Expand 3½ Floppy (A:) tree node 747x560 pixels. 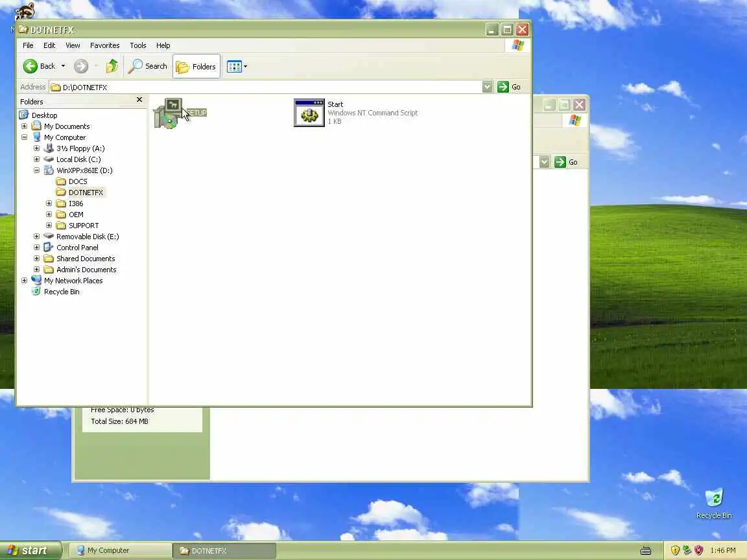click(37, 148)
